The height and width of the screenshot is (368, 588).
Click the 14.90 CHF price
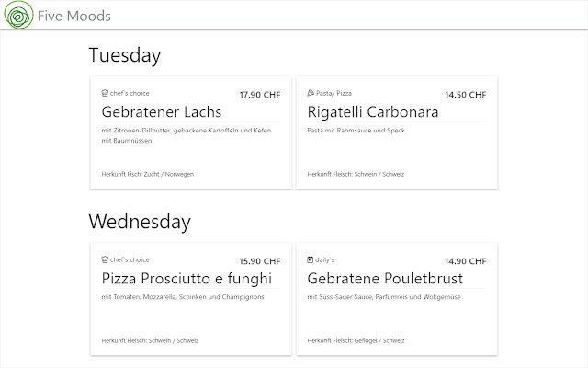[x=466, y=261]
